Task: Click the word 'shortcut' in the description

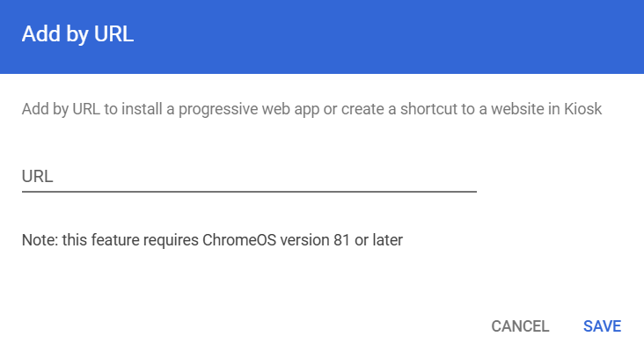Action: [x=428, y=109]
